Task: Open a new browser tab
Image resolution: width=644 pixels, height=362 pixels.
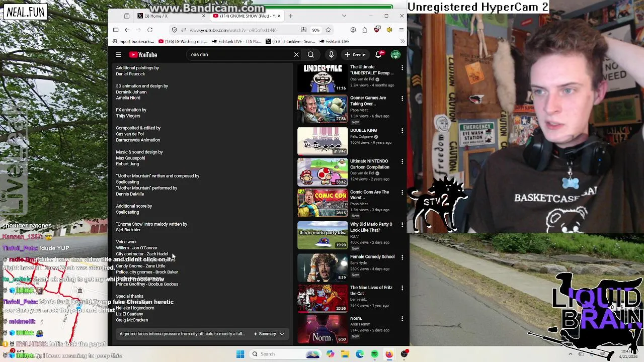Action: point(290,16)
